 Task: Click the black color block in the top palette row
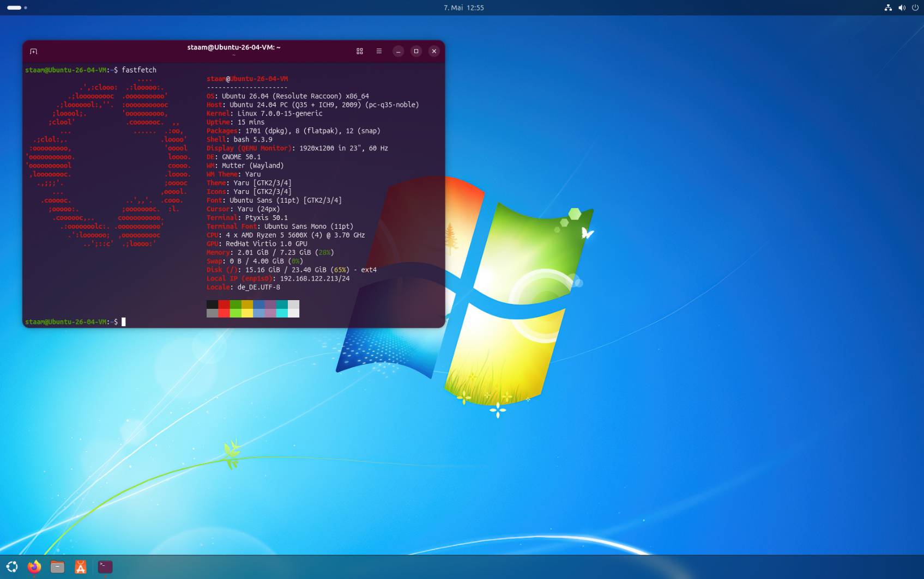coord(213,304)
